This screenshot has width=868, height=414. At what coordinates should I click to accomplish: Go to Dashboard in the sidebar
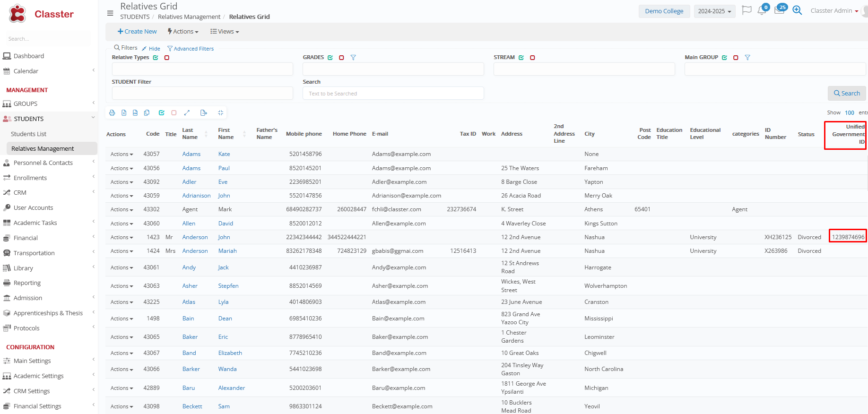28,56
